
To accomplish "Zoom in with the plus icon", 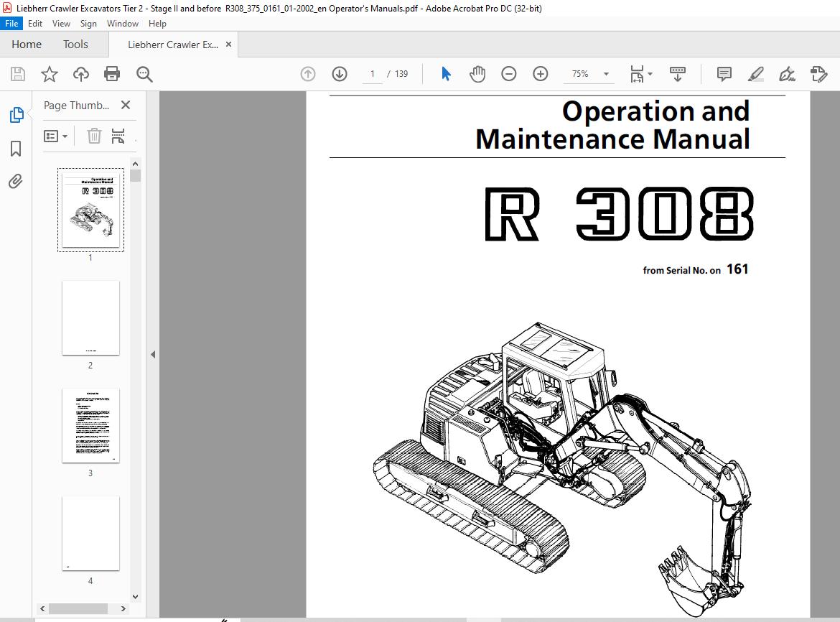I will click(x=541, y=74).
